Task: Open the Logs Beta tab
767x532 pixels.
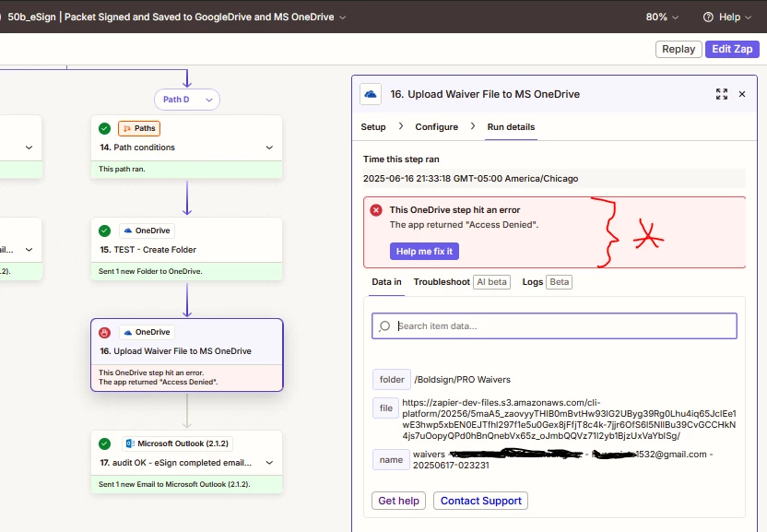Action: coord(547,282)
